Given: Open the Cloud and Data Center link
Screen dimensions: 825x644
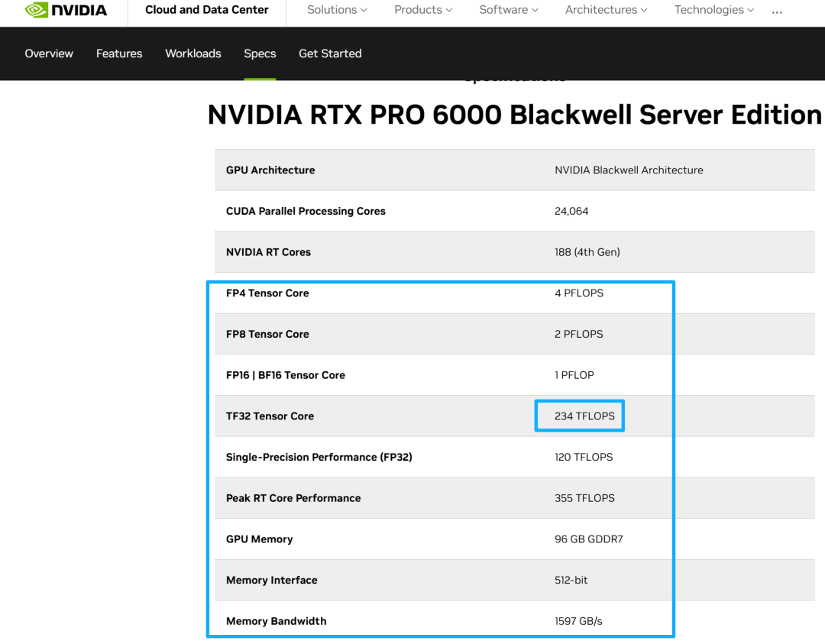Looking at the screenshot, I should pos(207,9).
